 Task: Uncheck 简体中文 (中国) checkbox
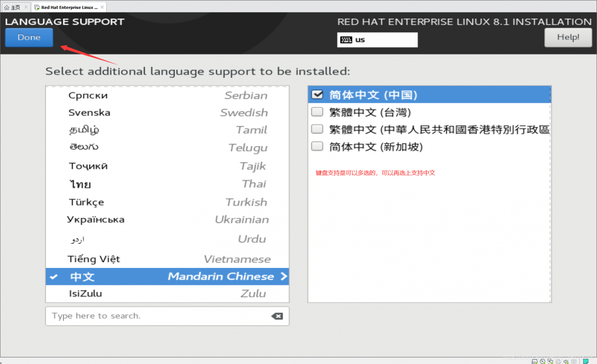click(317, 95)
